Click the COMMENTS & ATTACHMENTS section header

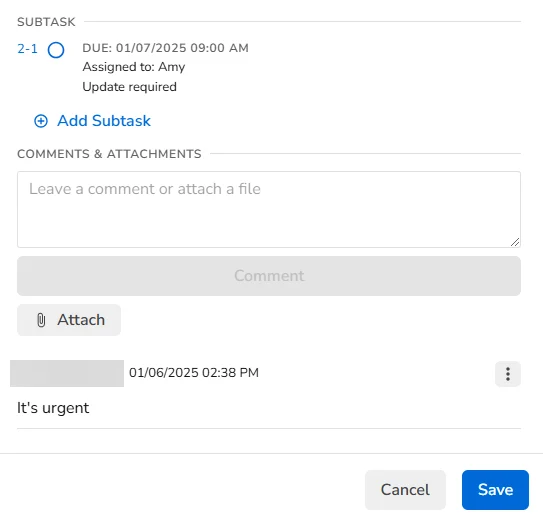[x=109, y=154]
